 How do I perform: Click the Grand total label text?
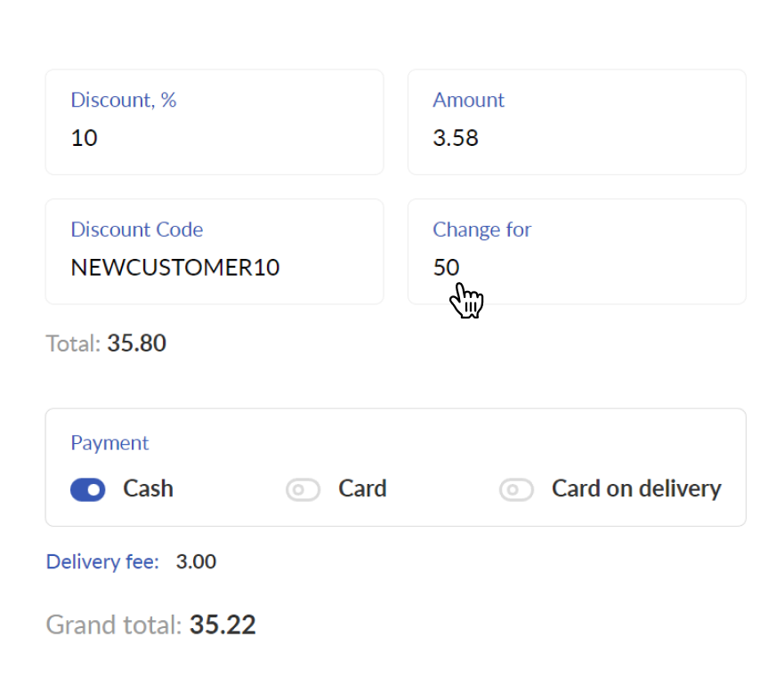point(114,625)
